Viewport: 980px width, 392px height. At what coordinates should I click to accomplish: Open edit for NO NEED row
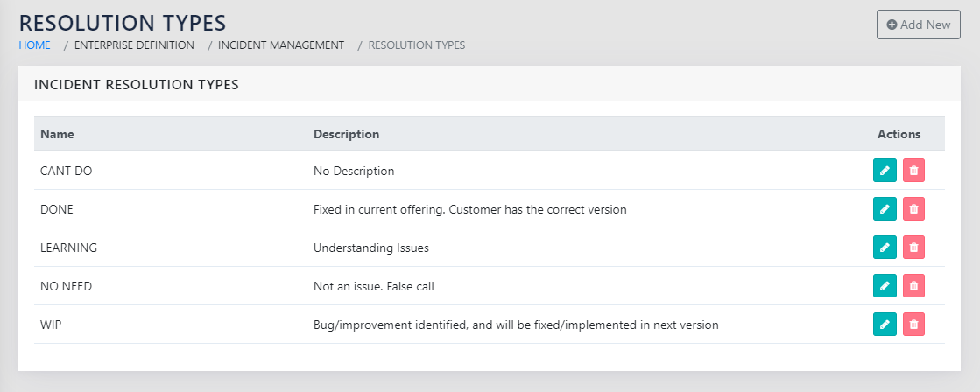(x=885, y=286)
